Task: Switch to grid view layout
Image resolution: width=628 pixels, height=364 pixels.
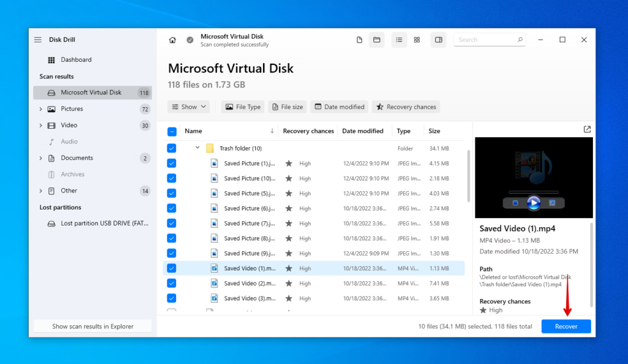Action: pyautogui.click(x=416, y=39)
